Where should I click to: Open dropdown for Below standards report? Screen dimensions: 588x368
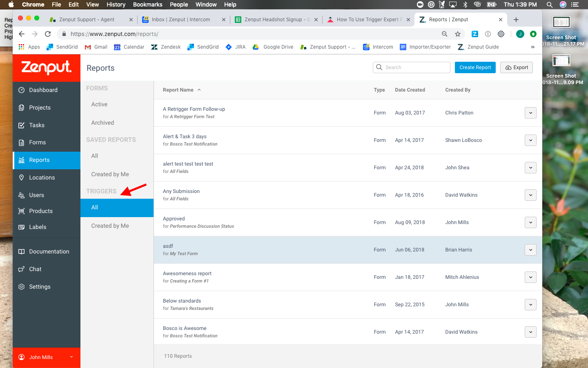(x=530, y=305)
